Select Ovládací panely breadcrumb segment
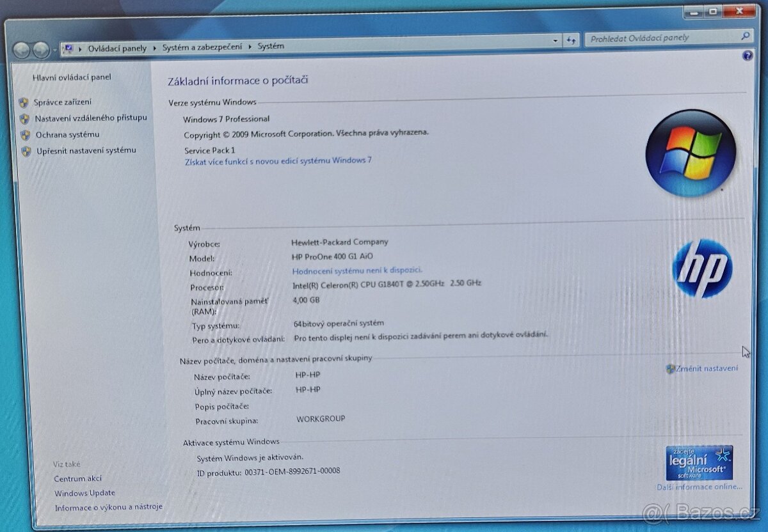 point(117,48)
